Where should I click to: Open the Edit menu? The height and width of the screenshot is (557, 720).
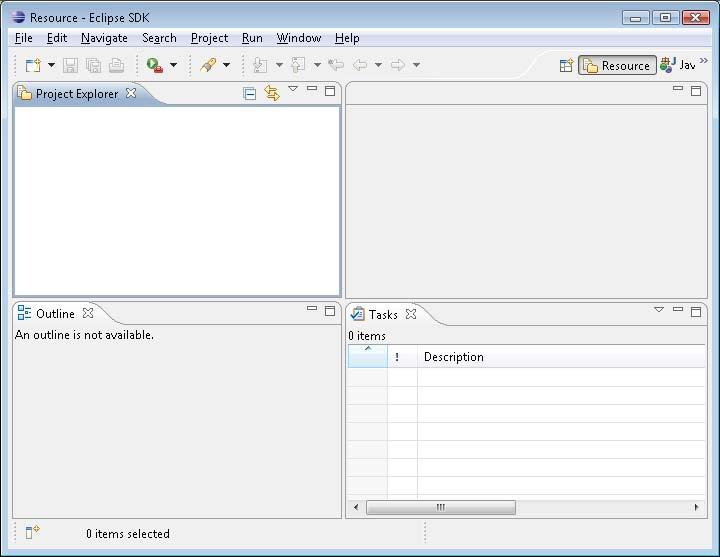pyautogui.click(x=57, y=38)
